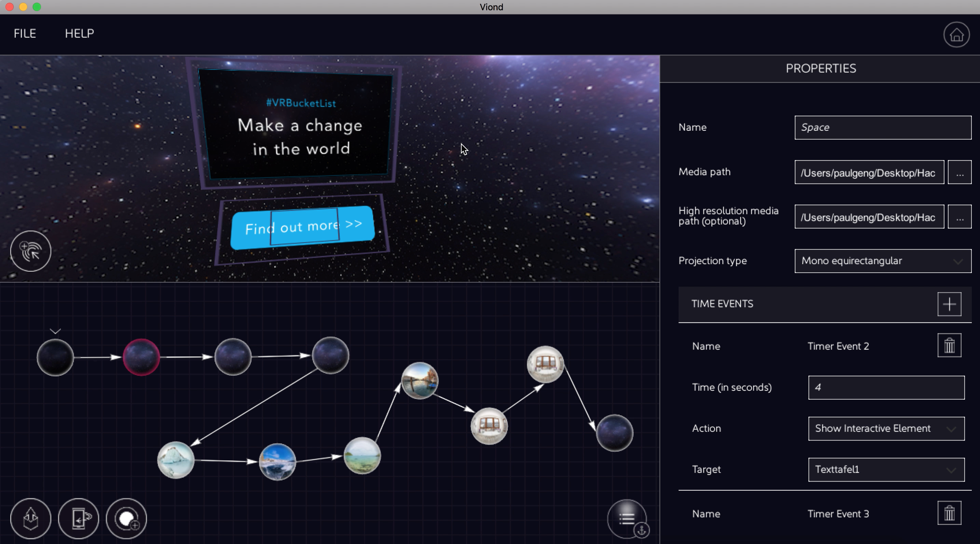Viewport: 980px width, 544px height.
Task: Add a new time event with plus
Action: click(x=949, y=304)
